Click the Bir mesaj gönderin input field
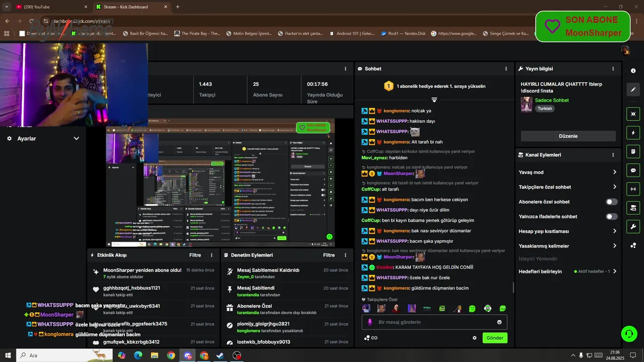The image size is (644, 362). point(434,322)
